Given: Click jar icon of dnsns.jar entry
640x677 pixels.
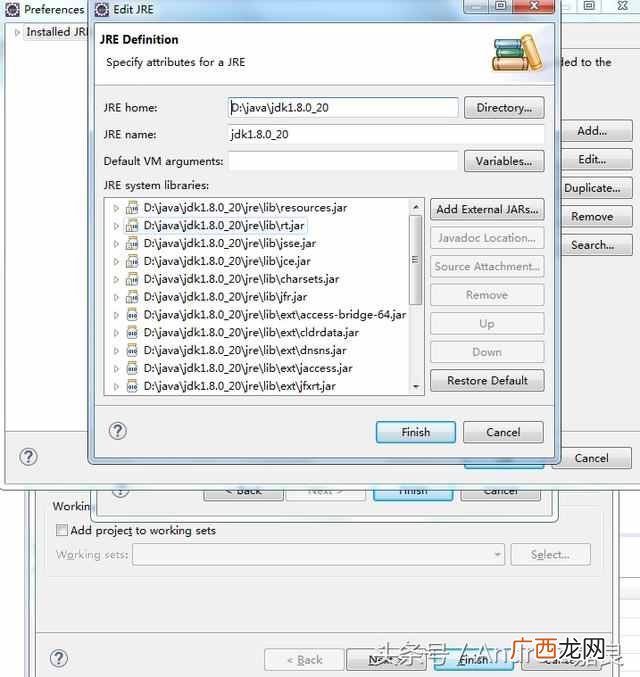Looking at the screenshot, I should tap(132, 351).
